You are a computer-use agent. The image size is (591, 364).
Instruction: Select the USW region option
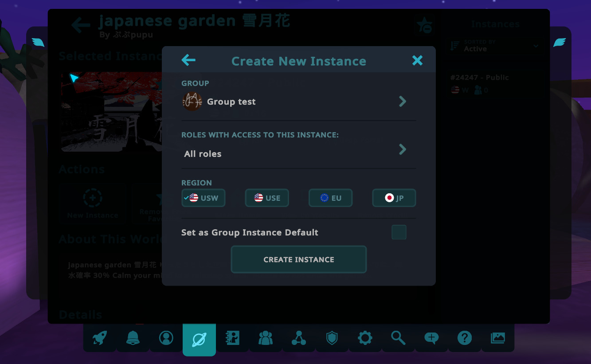click(x=204, y=198)
